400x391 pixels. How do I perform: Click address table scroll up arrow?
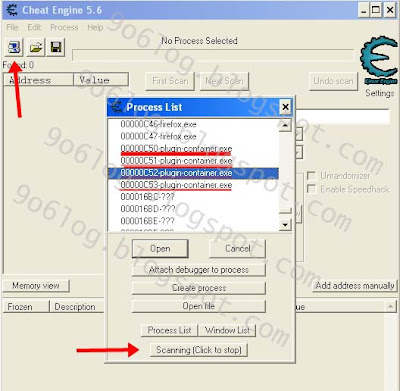[390, 306]
